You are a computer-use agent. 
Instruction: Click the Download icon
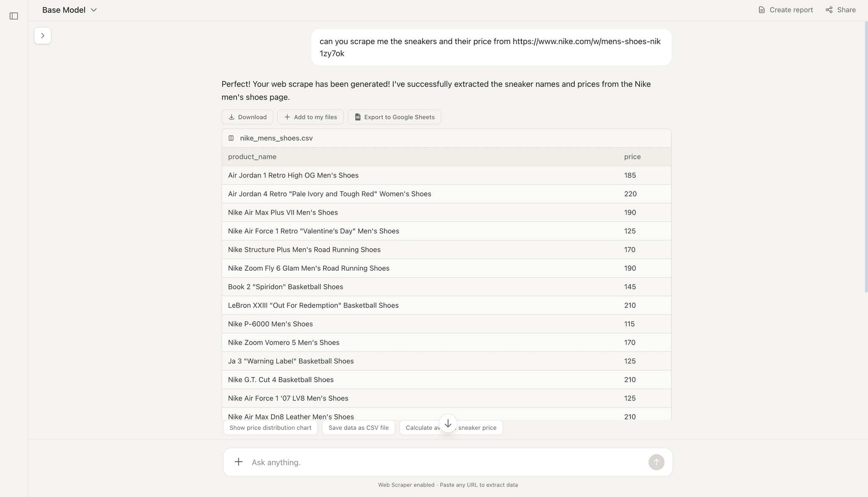click(231, 117)
